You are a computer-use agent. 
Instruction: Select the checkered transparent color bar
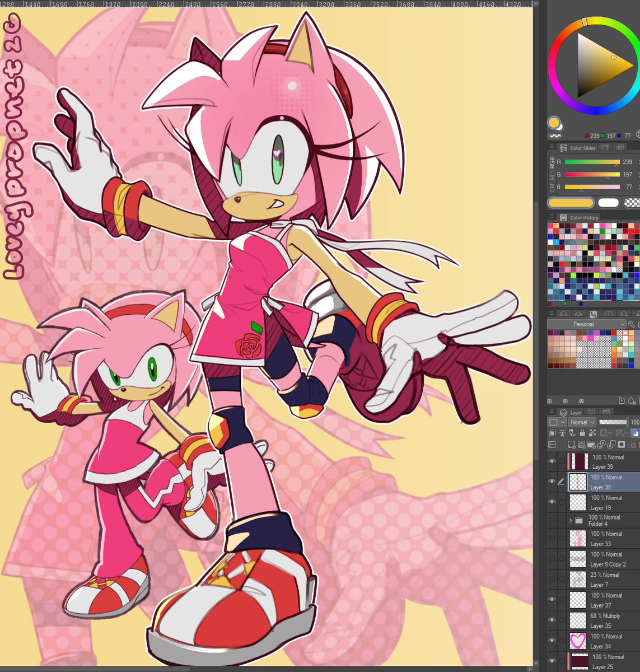[x=632, y=203]
